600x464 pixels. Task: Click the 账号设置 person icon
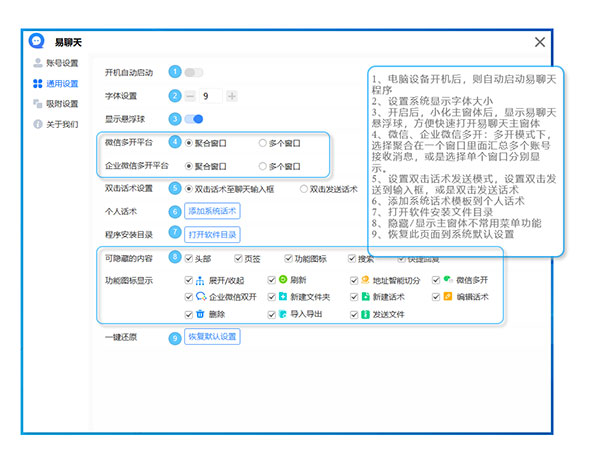[38, 63]
